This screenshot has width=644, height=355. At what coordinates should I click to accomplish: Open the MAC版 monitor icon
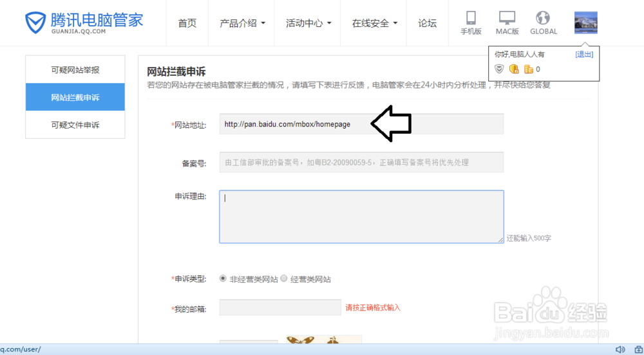pos(507,18)
